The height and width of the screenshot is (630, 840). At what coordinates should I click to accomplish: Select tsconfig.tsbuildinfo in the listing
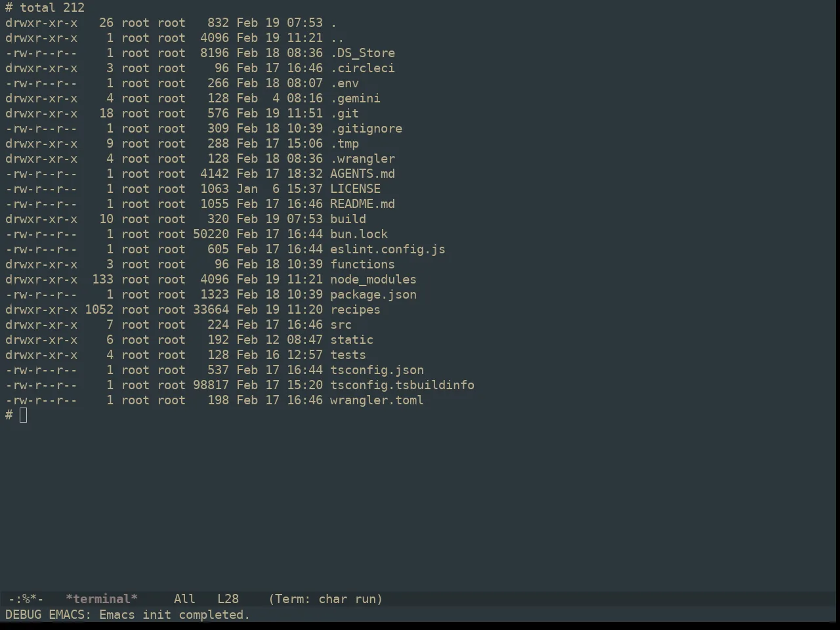pyautogui.click(x=402, y=385)
